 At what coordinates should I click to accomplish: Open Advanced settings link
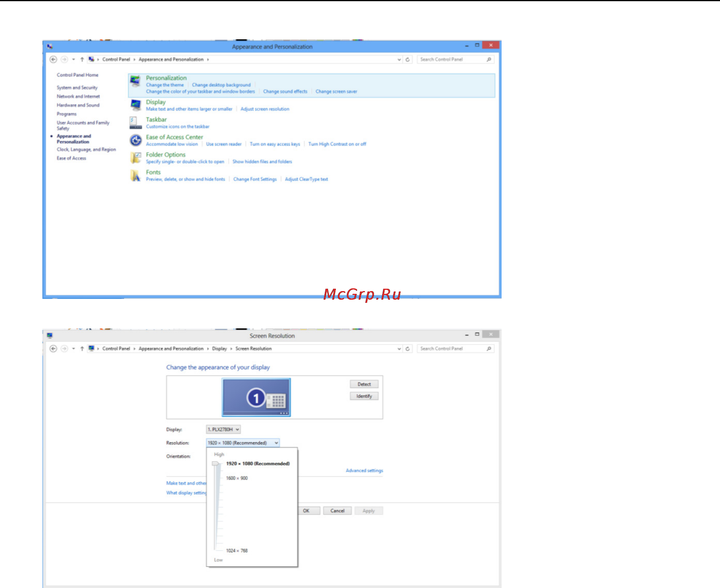365,471
